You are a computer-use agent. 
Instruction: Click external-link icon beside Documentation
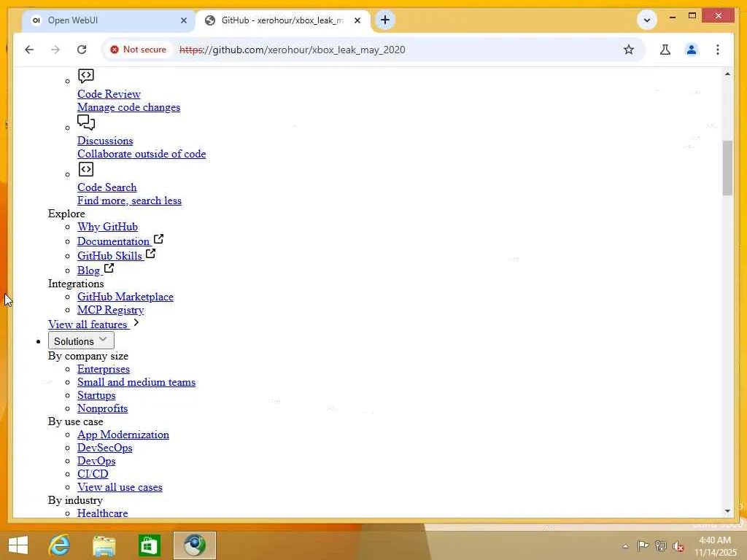click(158, 239)
